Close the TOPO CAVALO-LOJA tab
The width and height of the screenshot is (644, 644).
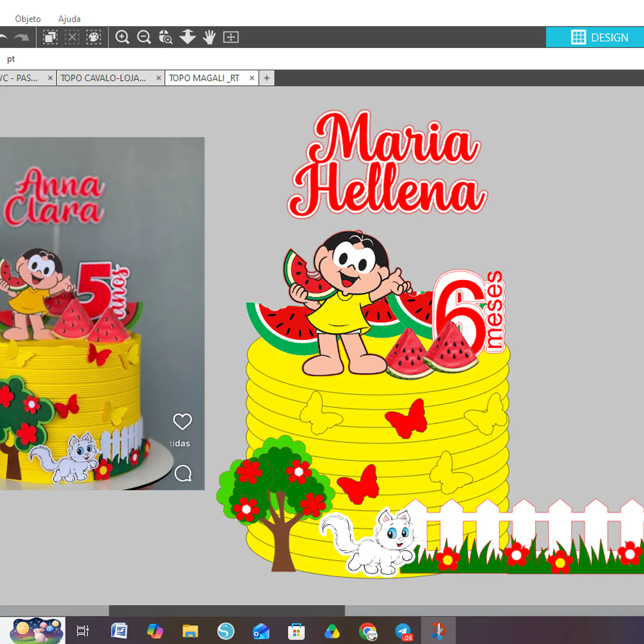[158, 78]
